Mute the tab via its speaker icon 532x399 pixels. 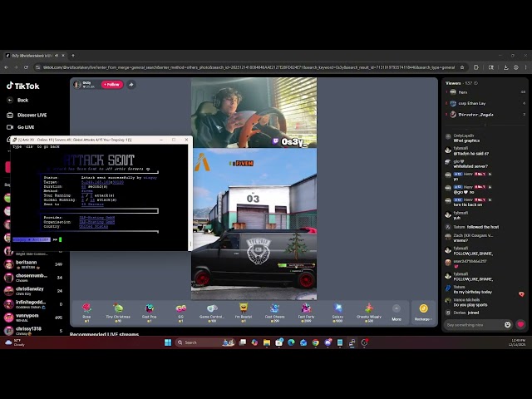tap(57, 56)
